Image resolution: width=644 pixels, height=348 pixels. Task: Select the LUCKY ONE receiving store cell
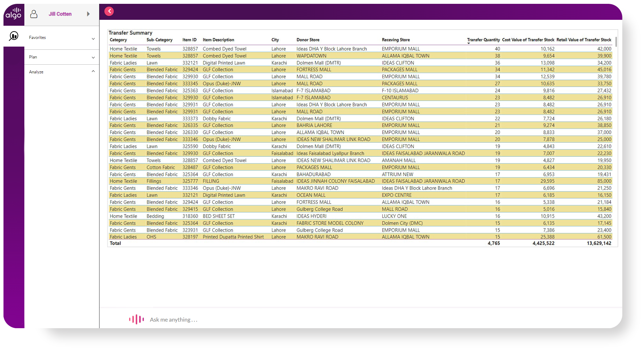click(394, 216)
